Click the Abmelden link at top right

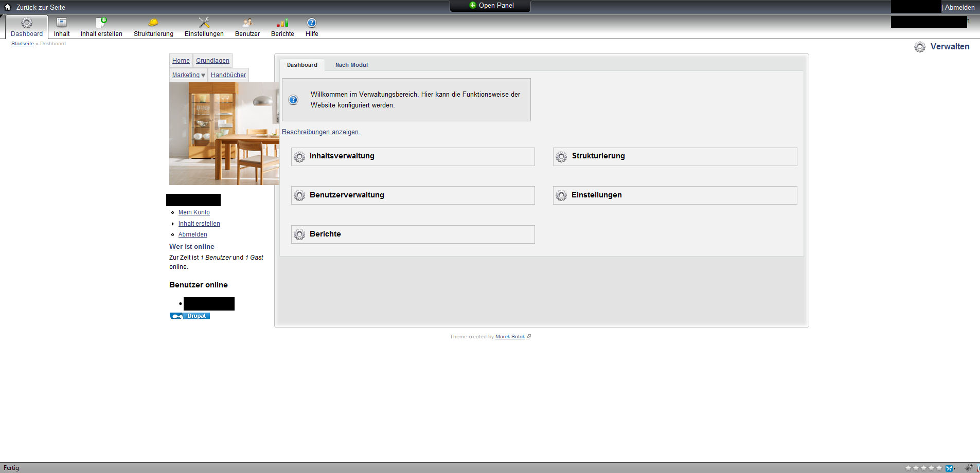(959, 7)
